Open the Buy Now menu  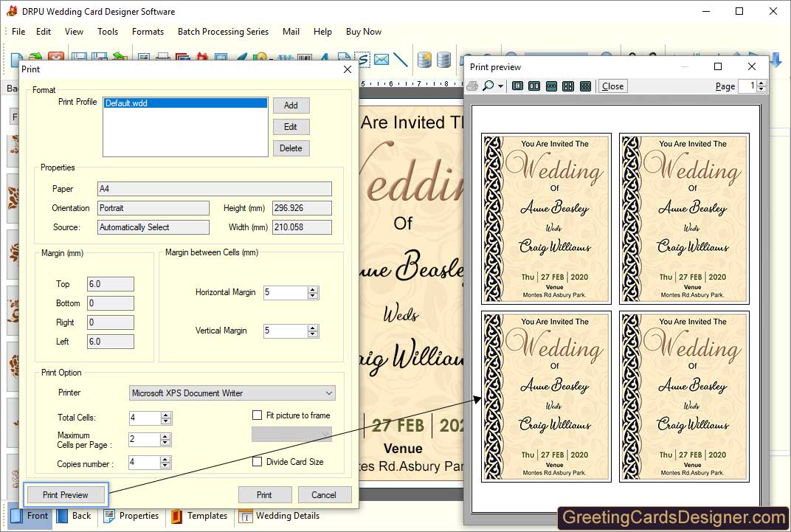pos(364,31)
